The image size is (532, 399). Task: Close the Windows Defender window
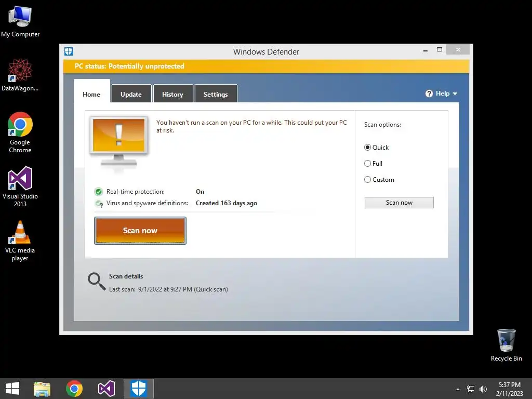click(458, 50)
